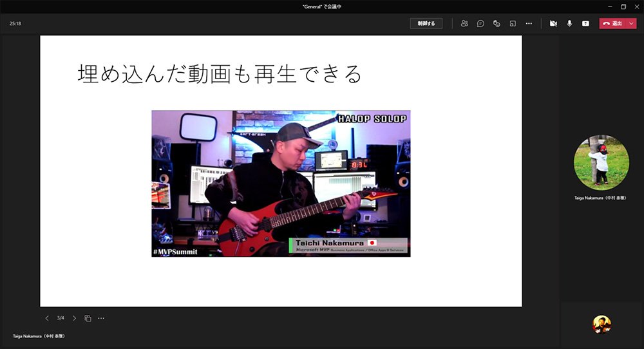Click the name label under participant avatar
Image resolution: width=644 pixels, height=349 pixels.
(x=600, y=198)
